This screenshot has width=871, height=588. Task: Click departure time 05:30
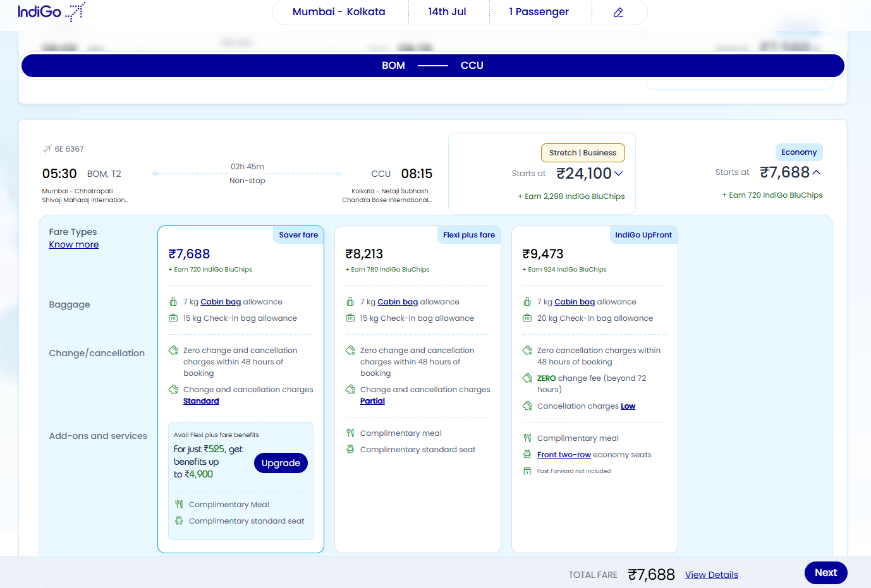[x=59, y=174]
